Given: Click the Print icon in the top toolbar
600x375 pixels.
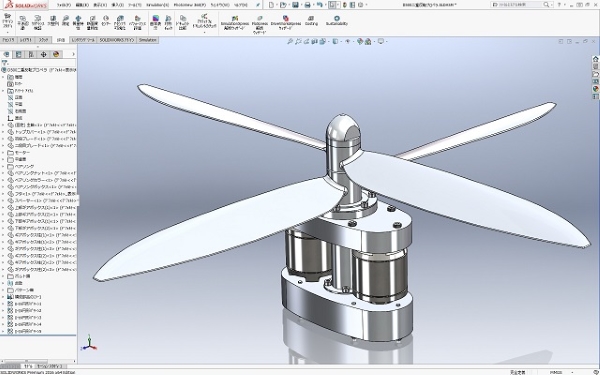Looking at the screenshot, I should coord(307,5).
